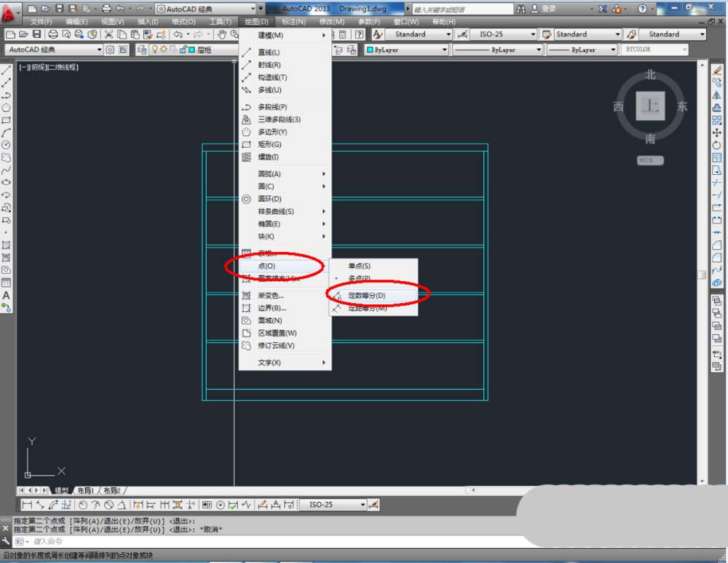The width and height of the screenshot is (728, 563).
Task: Click the Move tool in right toolbar
Action: (x=717, y=133)
